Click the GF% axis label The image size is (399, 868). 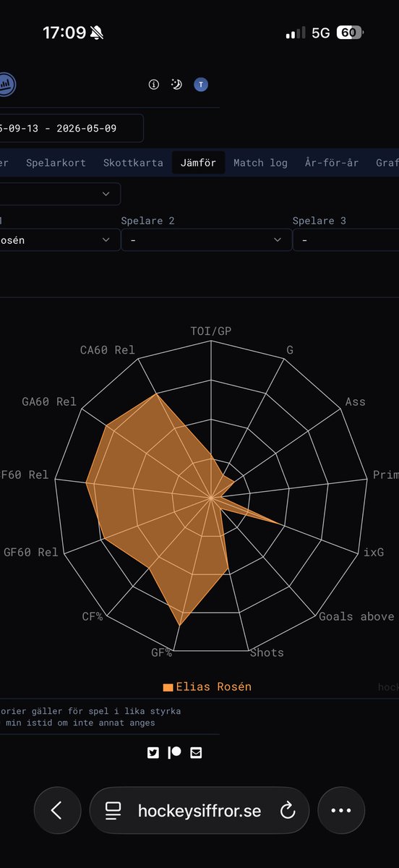162,652
